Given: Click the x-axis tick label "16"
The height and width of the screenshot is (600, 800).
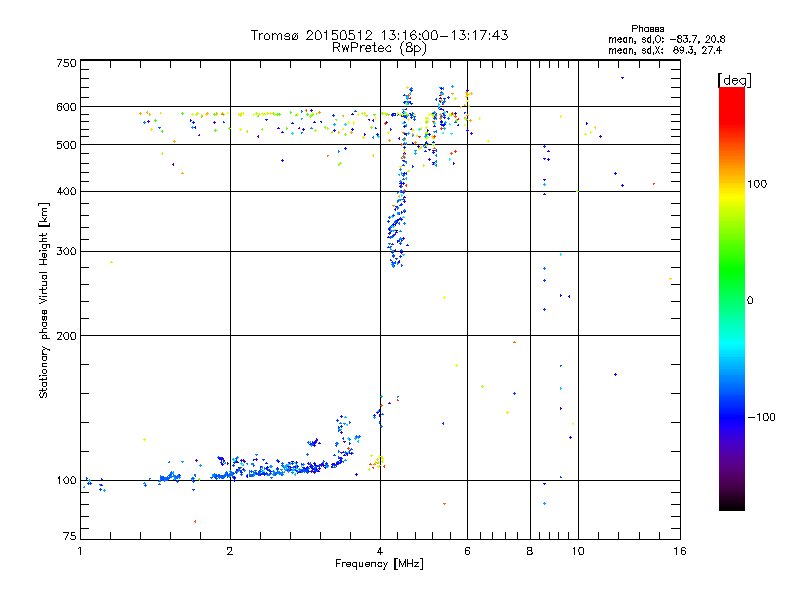Looking at the screenshot, I should pos(680,551).
